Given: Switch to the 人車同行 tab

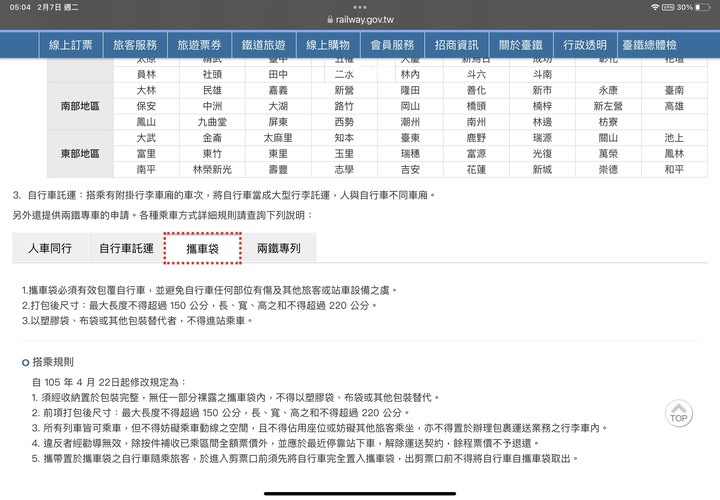Looking at the screenshot, I should (50, 248).
